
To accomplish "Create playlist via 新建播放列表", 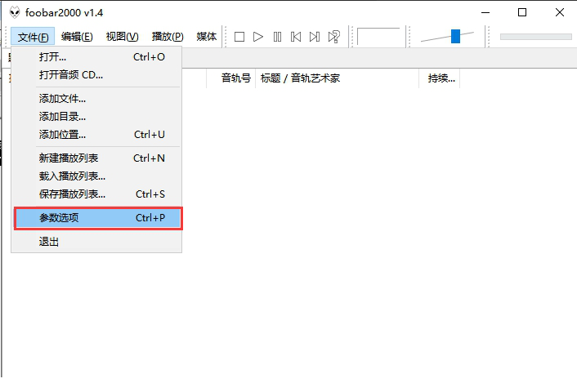I will click(97, 158).
